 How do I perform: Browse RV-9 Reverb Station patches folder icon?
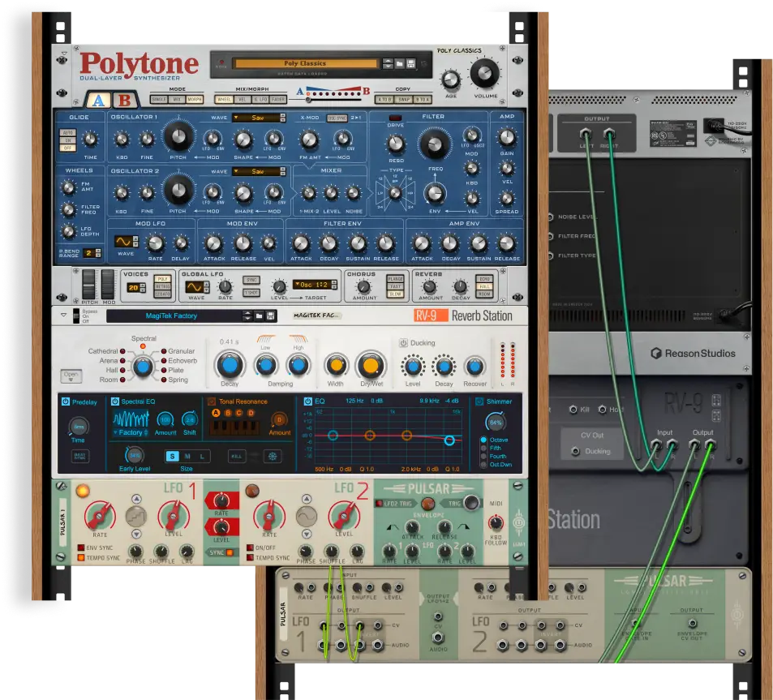coord(259,316)
